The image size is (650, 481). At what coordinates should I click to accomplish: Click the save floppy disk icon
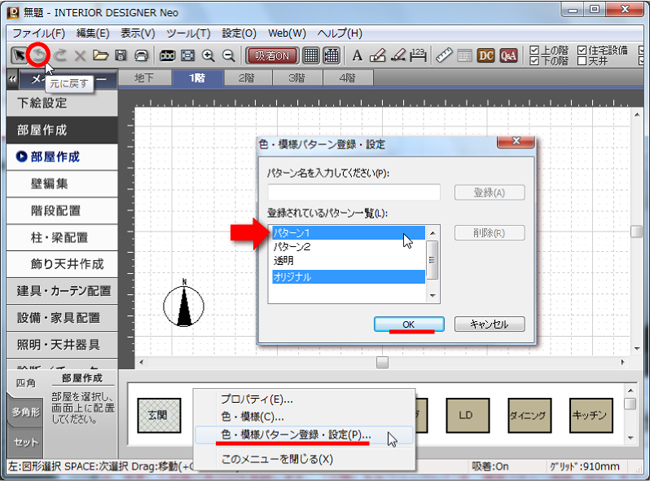(120, 55)
